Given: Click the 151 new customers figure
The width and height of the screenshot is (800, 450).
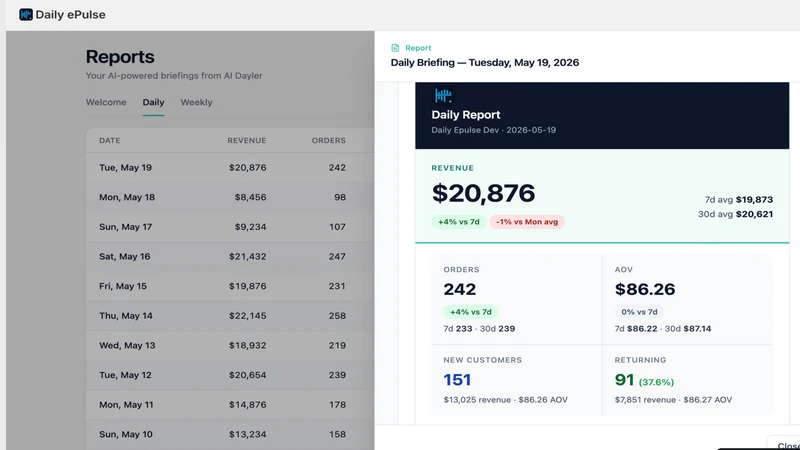Looking at the screenshot, I should 457,380.
